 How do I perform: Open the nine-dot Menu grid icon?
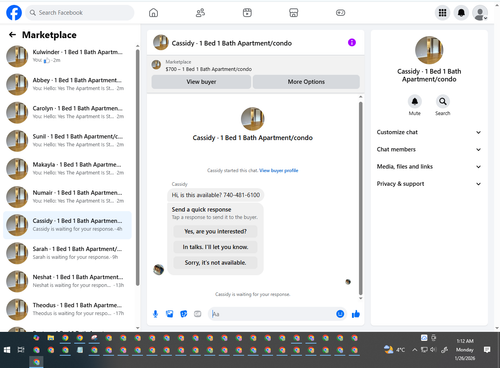pyautogui.click(x=442, y=13)
